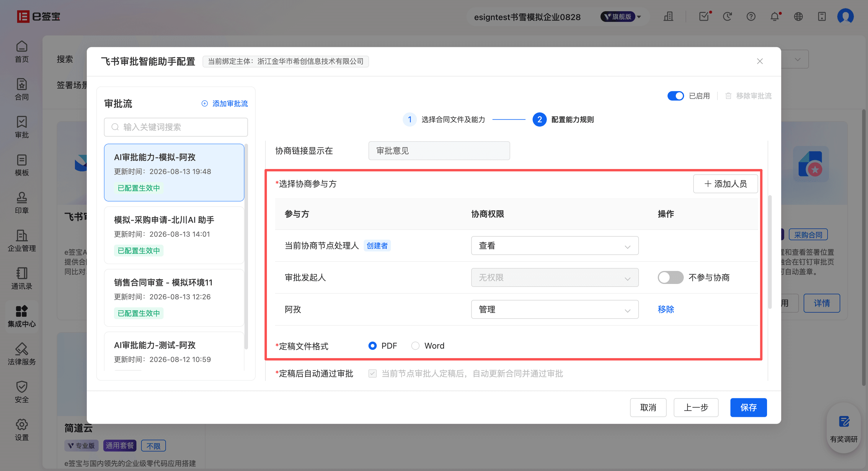This screenshot has width=868, height=471.
Task: Click the approval flow list scrollbar
Action: [246, 246]
